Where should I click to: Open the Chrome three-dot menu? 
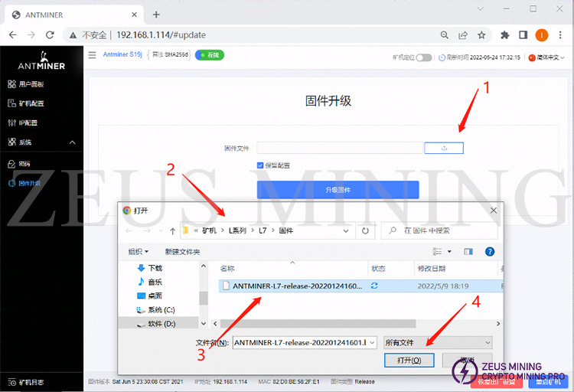tap(560, 34)
